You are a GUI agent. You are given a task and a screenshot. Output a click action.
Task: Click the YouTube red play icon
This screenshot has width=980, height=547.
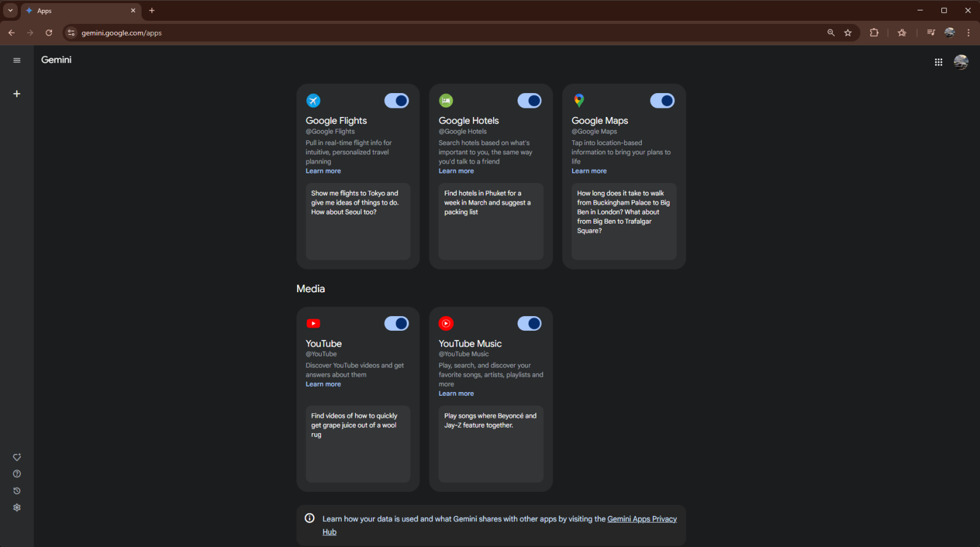tap(313, 323)
